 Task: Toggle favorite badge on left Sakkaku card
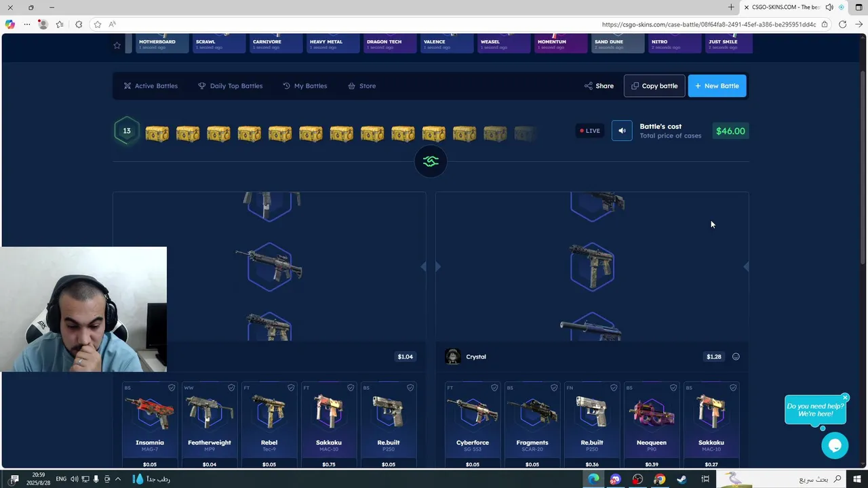pyautogui.click(x=351, y=388)
